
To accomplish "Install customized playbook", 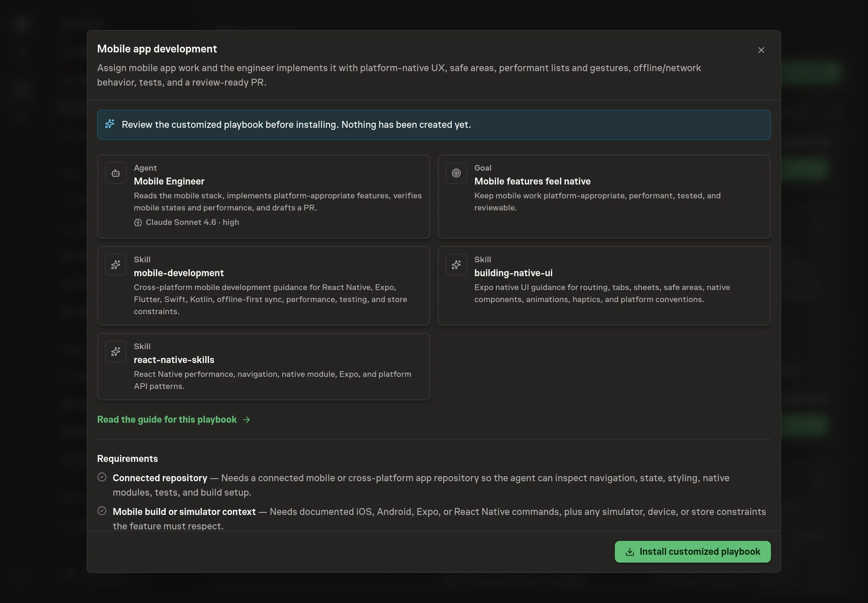I will coord(692,552).
